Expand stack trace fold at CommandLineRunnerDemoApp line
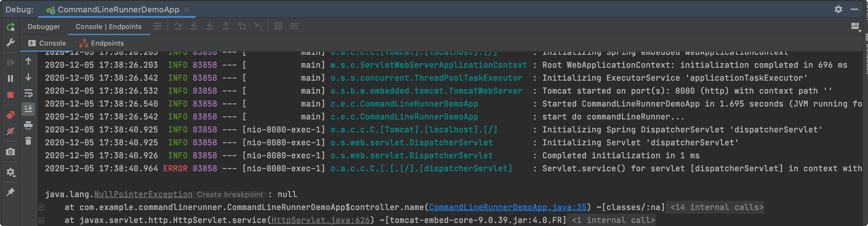Image resolution: width=868 pixels, height=226 pixels. (x=41, y=208)
